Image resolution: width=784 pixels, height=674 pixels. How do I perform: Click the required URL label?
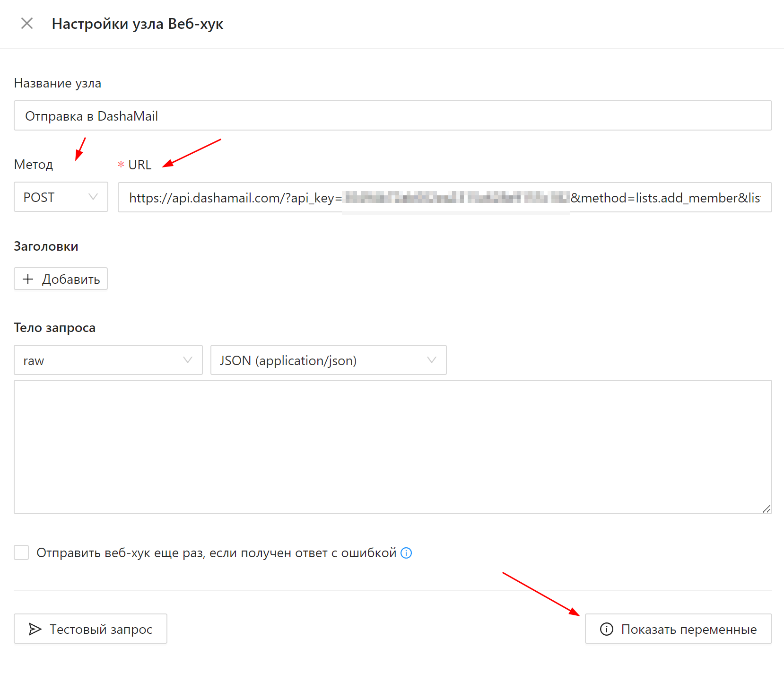[x=139, y=165]
